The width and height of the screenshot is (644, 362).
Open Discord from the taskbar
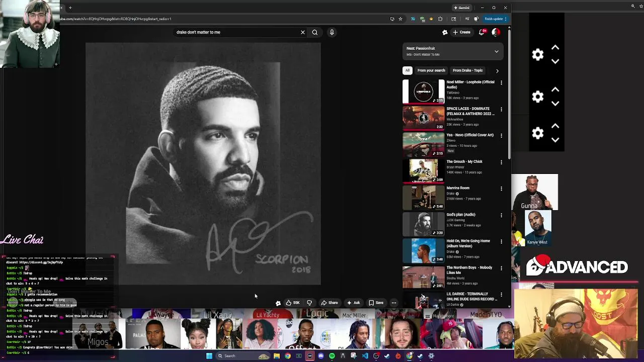point(320,356)
